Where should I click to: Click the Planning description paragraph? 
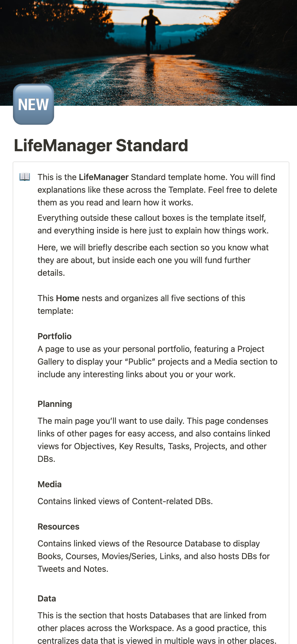coord(154,440)
